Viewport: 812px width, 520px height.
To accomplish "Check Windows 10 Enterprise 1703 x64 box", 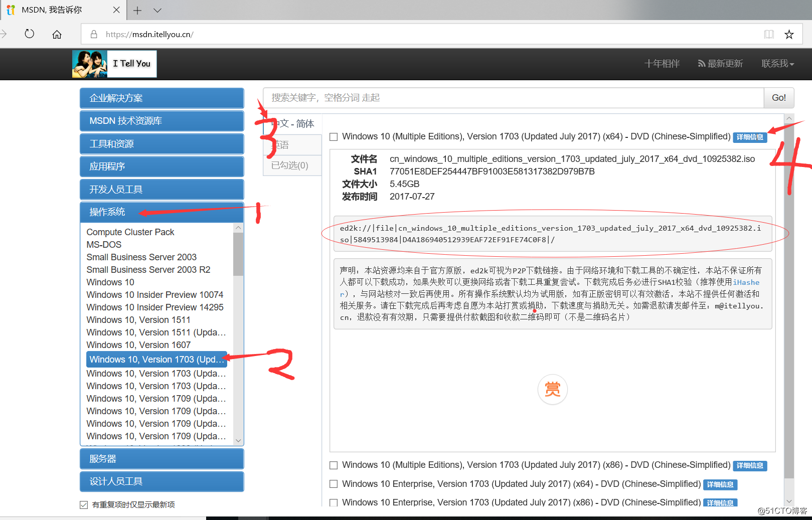I will pos(334,484).
